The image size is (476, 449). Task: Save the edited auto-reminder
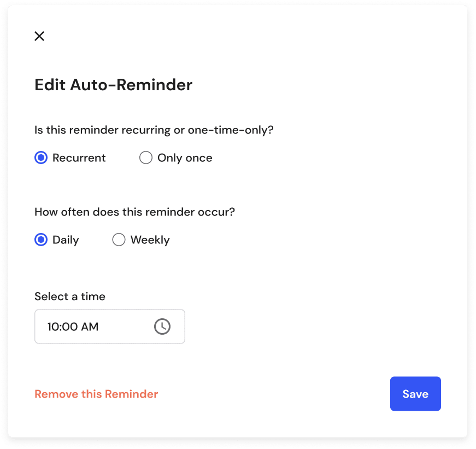[415, 394]
